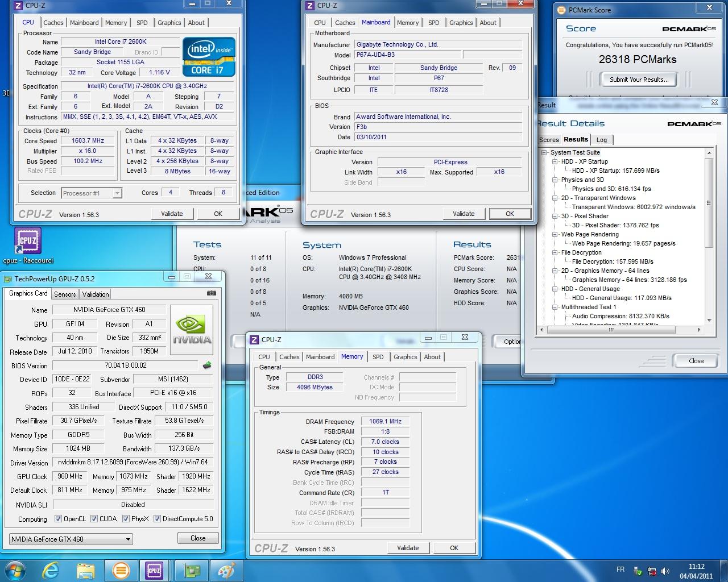The width and height of the screenshot is (728, 582).
Task: Click the Intel Core i7 2600K name field
Action: [x=120, y=41]
